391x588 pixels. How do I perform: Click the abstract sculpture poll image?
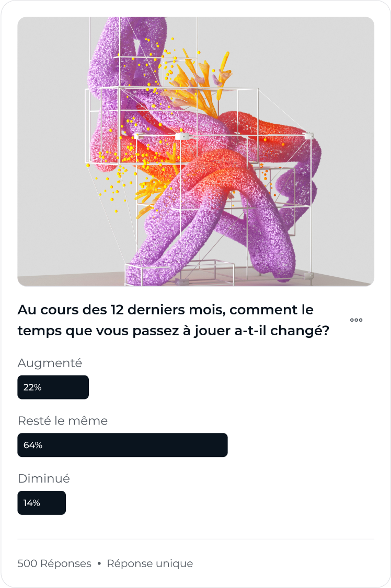195,151
